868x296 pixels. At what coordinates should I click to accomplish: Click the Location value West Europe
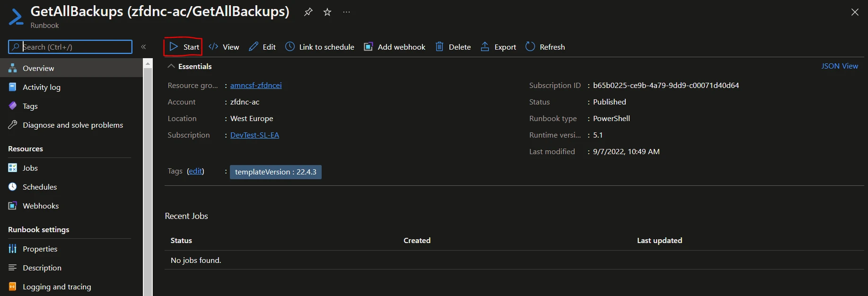[x=252, y=118]
